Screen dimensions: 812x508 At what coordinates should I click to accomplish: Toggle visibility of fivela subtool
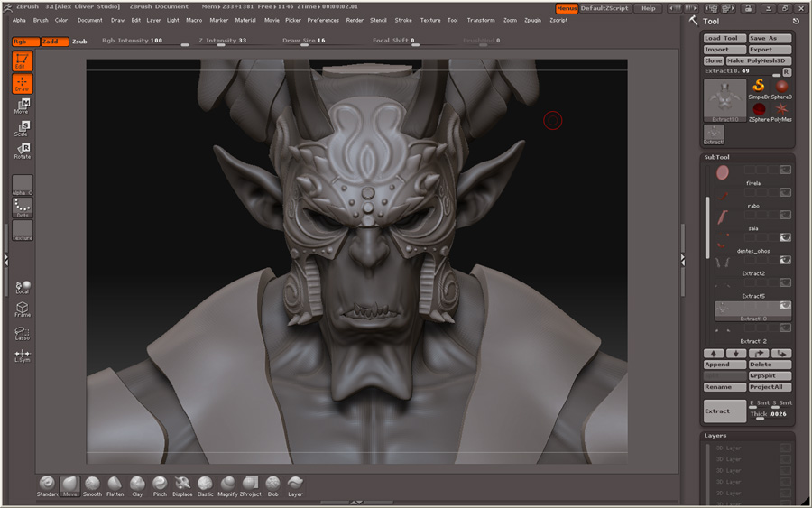[x=785, y=170]
